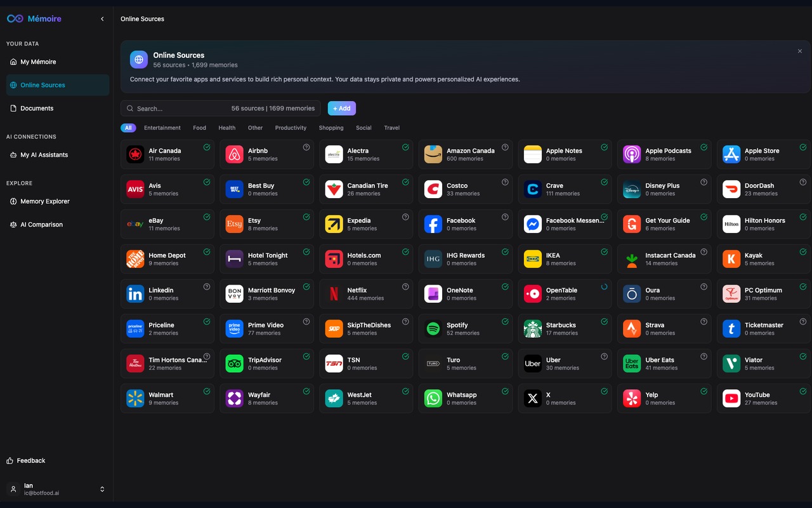Click the YouTube source icon
The image size is (812, 508).
(x=730, y=398)
